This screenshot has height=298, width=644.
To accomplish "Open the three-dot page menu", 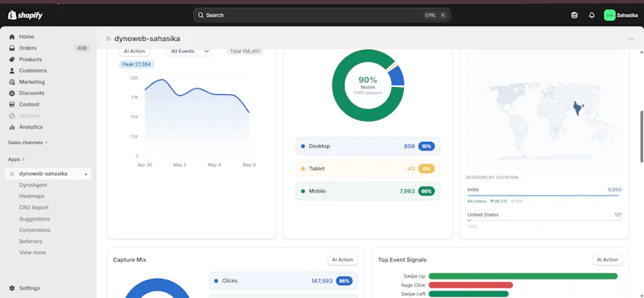I will [x=630, y=39].
